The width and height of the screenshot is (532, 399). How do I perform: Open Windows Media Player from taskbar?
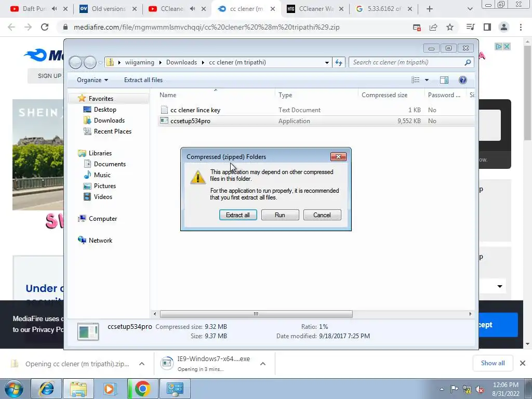click(x=110, y=389)
